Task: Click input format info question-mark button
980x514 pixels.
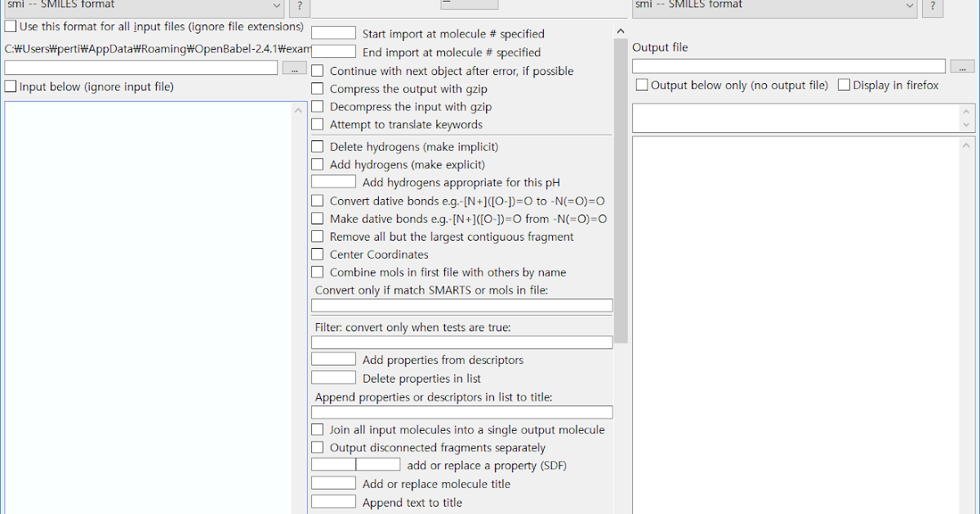Action: tap(300, 7)
